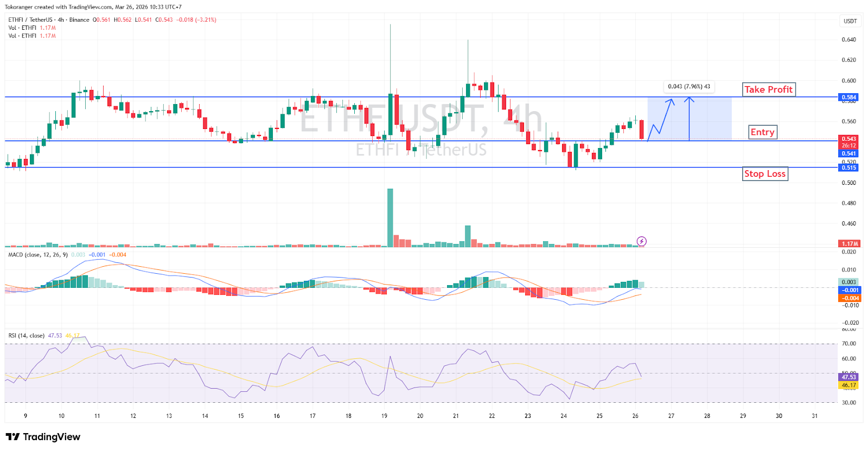
Task: Select the Take Profit text label
Action: pyautogui.click(x=768, y=89)
